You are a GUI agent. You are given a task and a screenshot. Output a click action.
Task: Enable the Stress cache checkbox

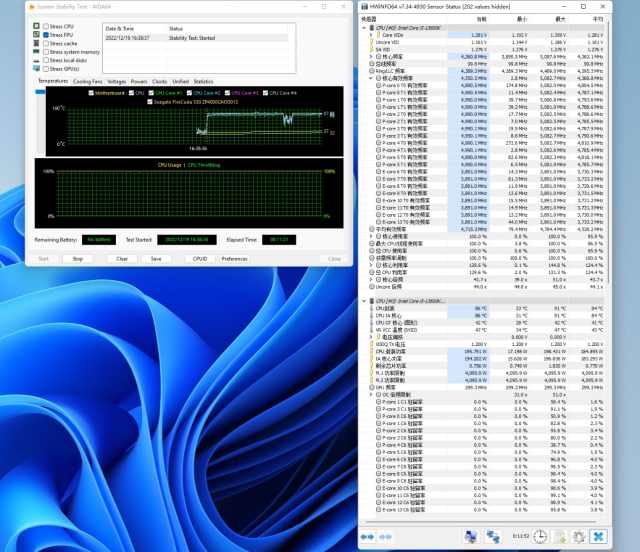coord(46,43)
